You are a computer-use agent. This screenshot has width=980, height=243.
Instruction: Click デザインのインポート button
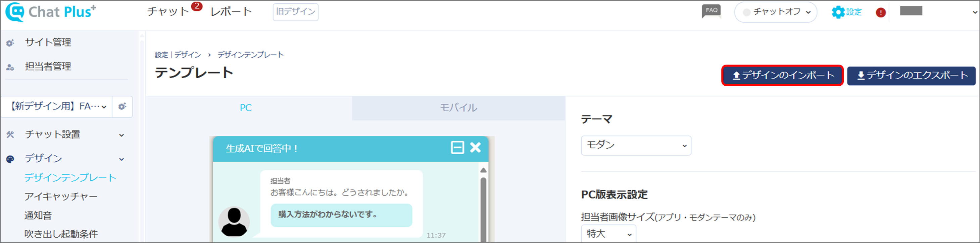782,76
